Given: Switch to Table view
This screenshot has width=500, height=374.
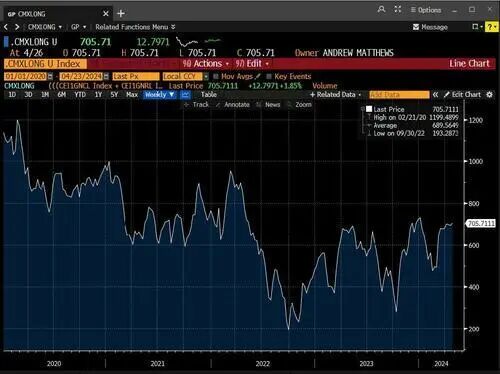Looking at the screenshot, I should point(209,95).
